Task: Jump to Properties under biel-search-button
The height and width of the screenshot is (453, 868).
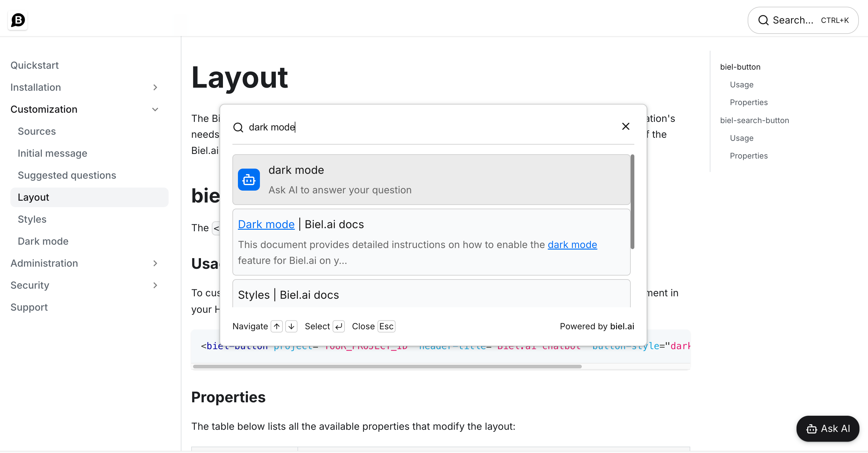Action: (x=748, y=156)
